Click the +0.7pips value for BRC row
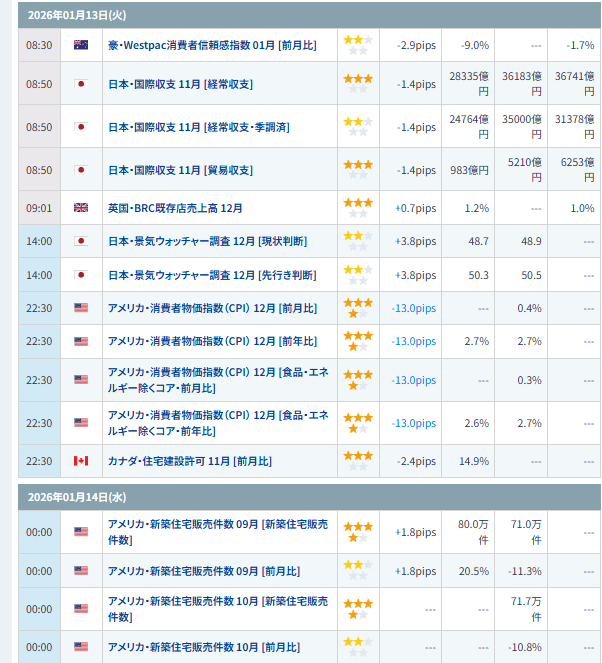 coord(415,208)
